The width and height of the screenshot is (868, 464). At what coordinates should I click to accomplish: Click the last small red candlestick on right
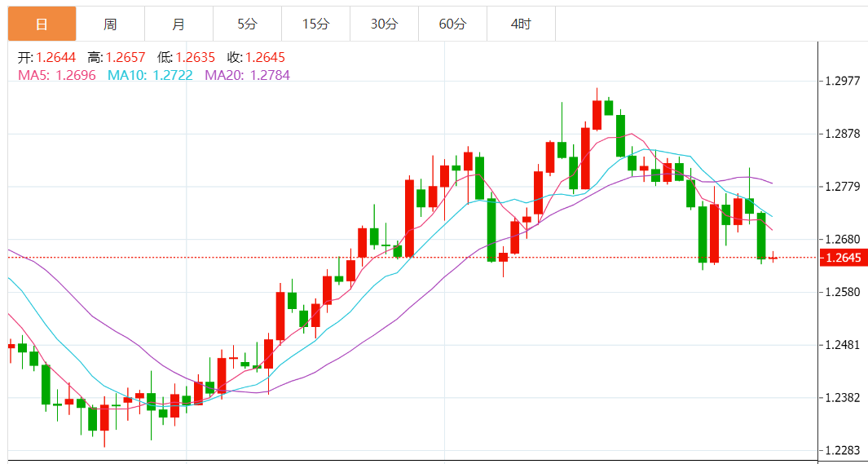772,258
